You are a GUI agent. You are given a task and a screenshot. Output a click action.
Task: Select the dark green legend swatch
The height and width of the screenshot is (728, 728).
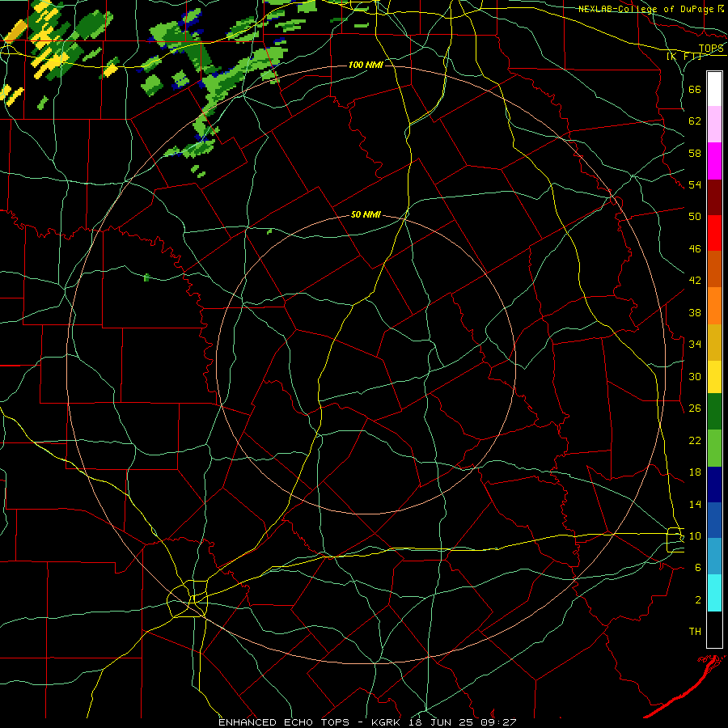714,412
